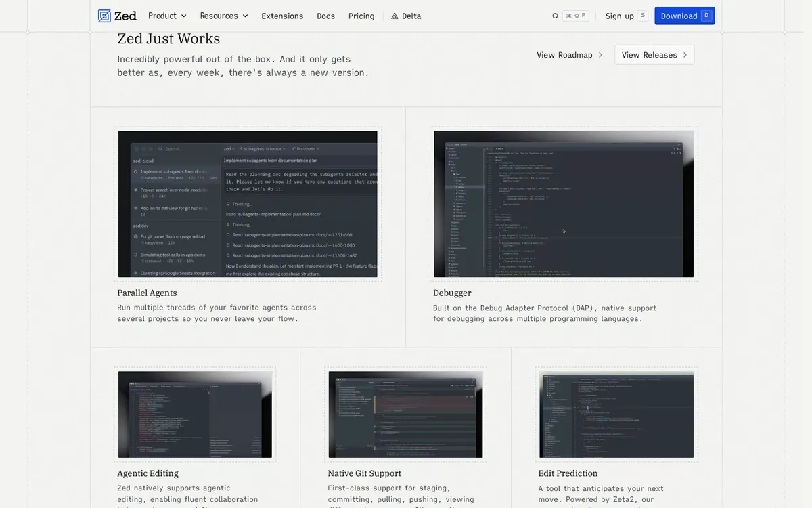Open the Extensions nav item
This screenshot has height=508, width=812.
(282, 16)
